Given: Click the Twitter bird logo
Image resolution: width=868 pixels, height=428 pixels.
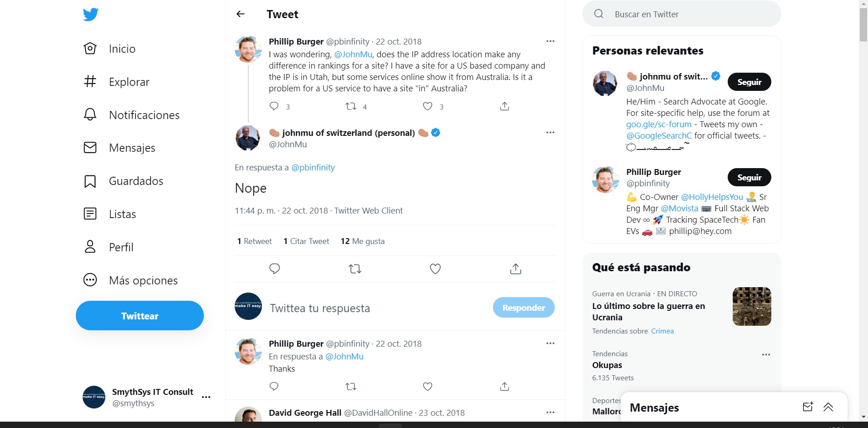Looking at the screenshot, I should (x=90, y=15).
